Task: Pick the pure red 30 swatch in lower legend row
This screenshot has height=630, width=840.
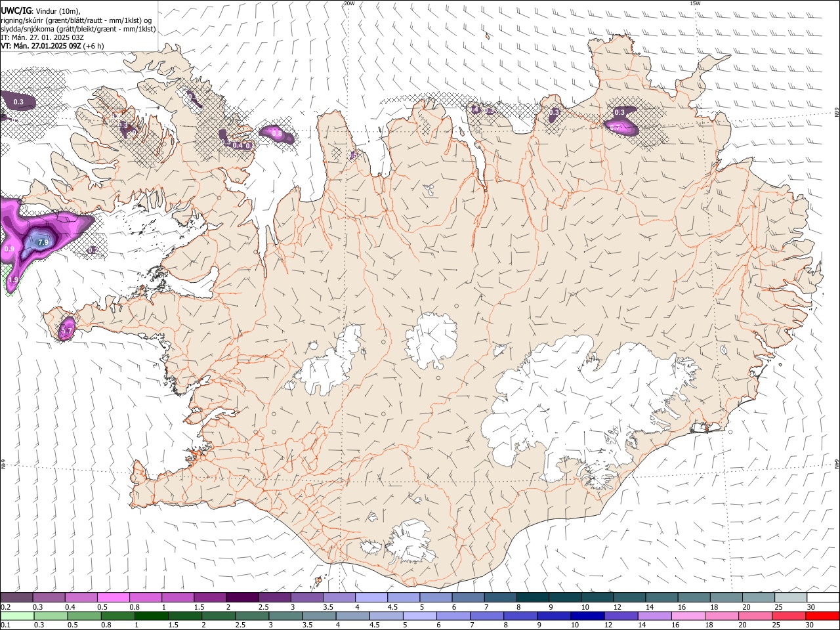Action: click(x=822, y=616)
